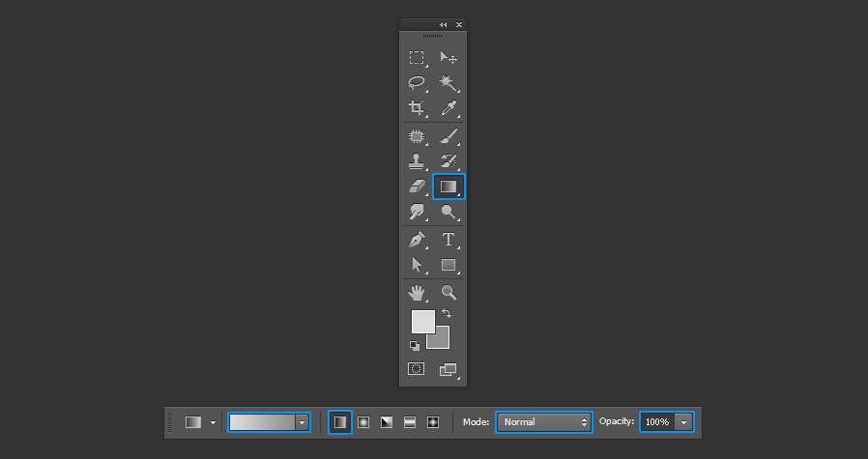Open the background color picker
This screenshot has width=868, height=459.
441,341
